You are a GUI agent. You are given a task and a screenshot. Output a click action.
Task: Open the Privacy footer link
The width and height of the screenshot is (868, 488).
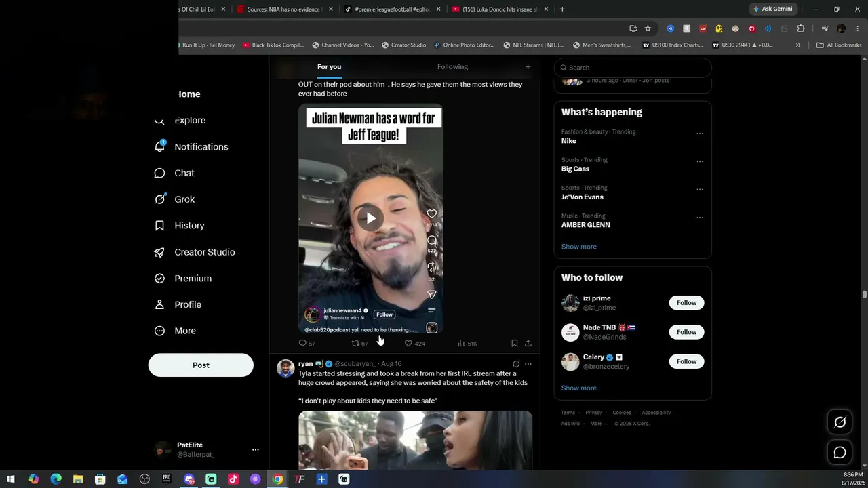coord(594,413)
